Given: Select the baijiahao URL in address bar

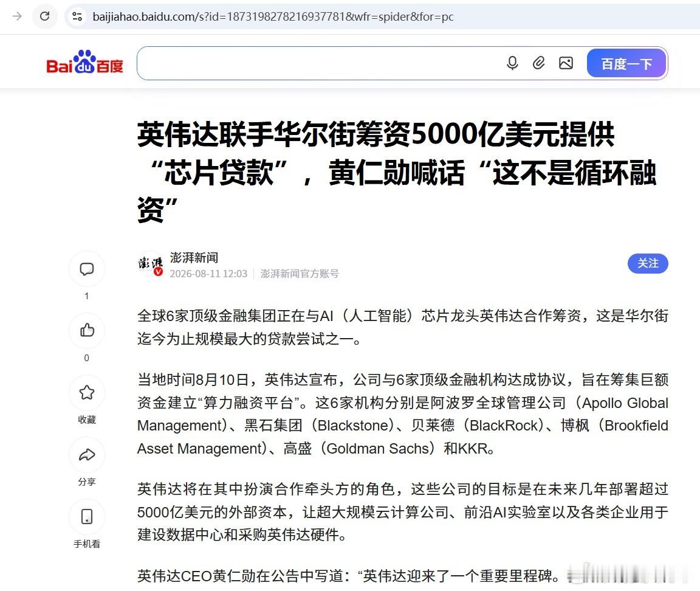Looking at the screenshot, I should 273,16.
